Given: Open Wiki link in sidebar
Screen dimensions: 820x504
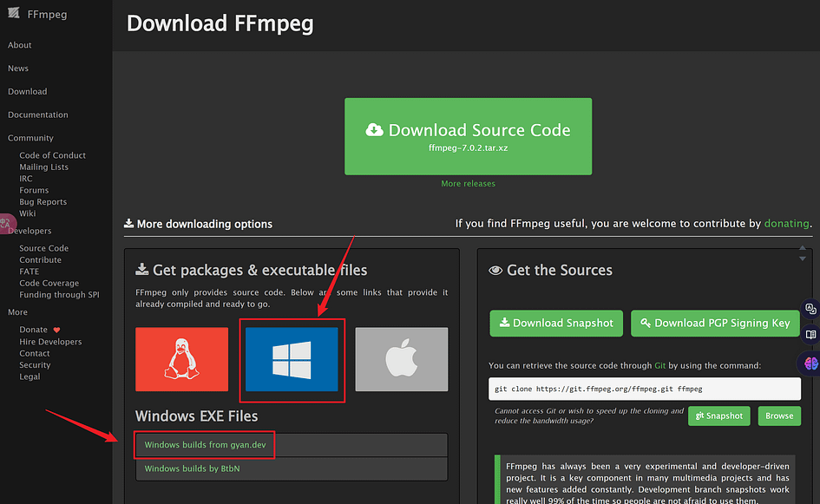Looking at the screenshot, I should tap(27, 213).
